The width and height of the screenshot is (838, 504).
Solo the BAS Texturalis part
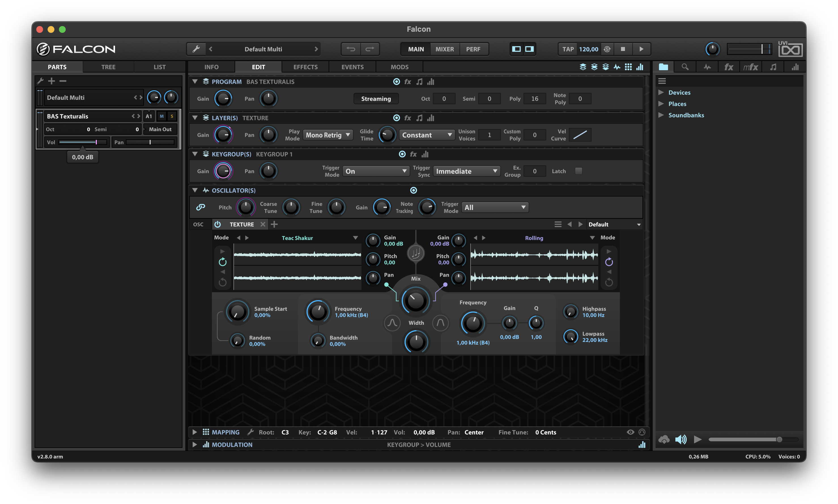click(172, 116)
